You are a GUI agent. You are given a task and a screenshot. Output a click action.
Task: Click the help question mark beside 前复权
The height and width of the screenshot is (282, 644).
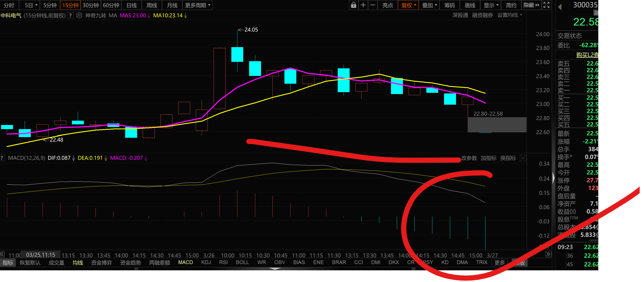(70, 16)
